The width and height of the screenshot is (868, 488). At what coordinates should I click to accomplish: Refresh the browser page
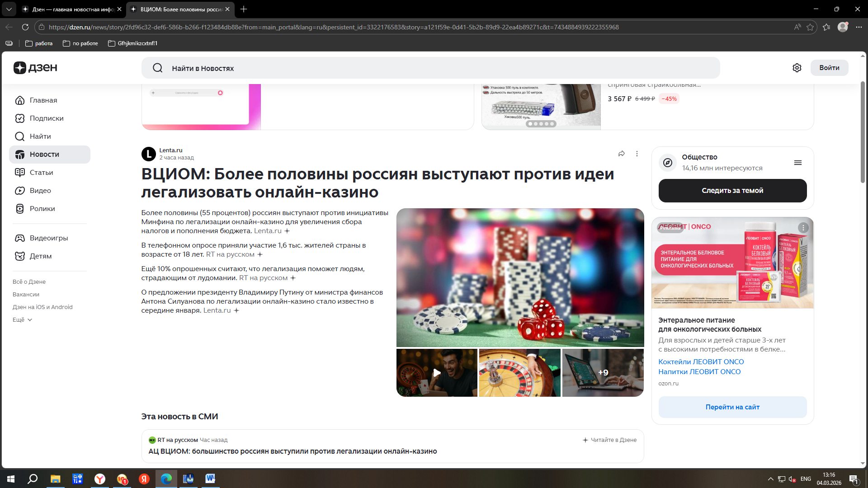click(x=25, y=27)
